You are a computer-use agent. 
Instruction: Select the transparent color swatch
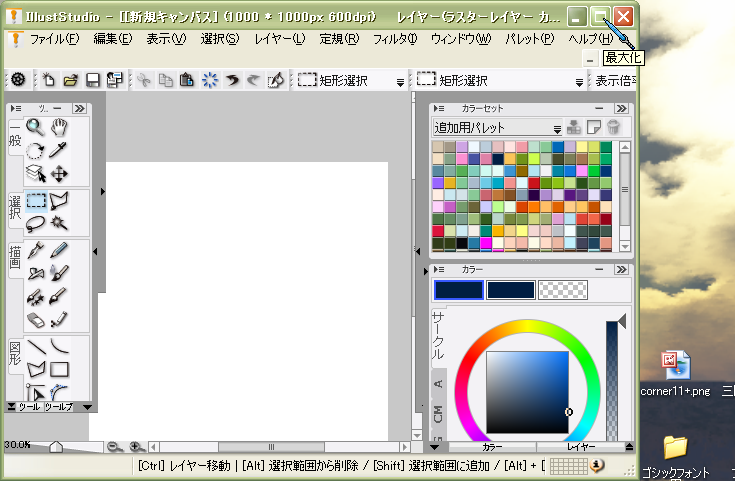coord(562,290)
